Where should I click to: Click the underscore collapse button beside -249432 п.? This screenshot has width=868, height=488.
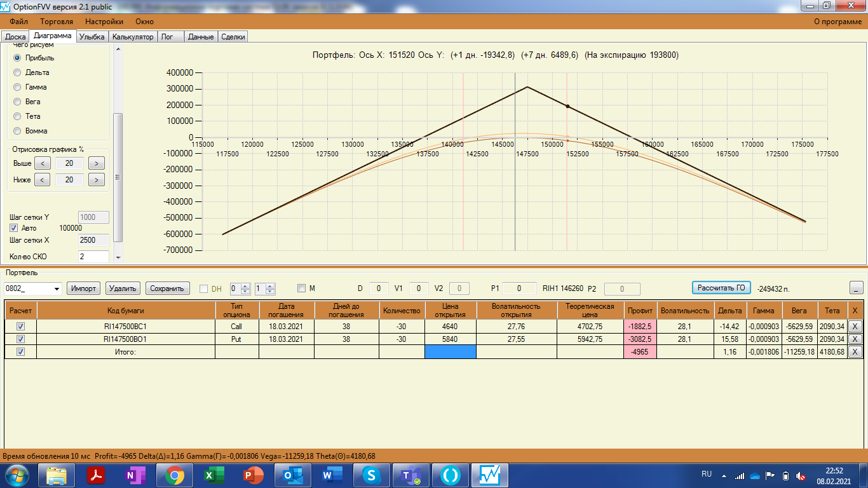[x=857, y=288]
